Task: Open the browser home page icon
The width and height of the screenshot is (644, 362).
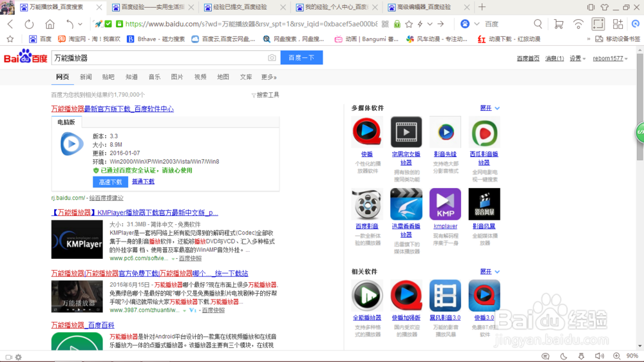Action: [x=50, y=24]
